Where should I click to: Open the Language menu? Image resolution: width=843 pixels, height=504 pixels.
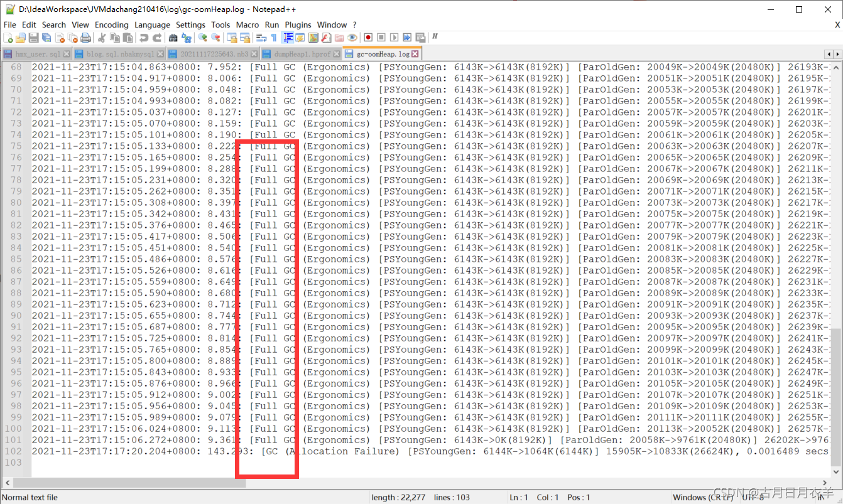pyautogui.click(x=152, y=24)
